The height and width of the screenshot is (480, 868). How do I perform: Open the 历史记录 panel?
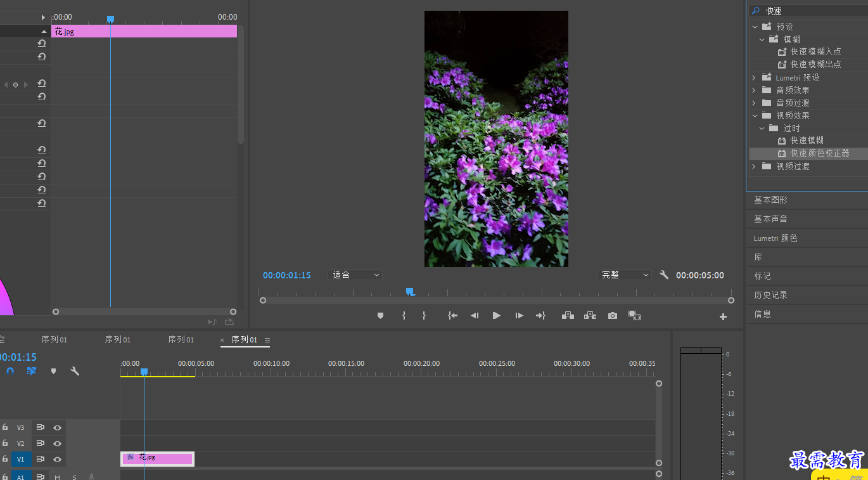770,295
